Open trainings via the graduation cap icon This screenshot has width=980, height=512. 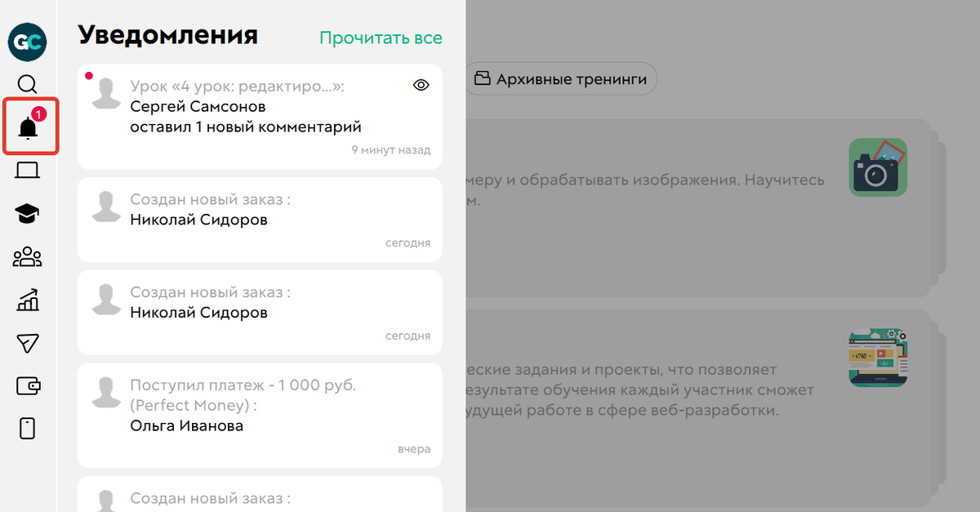coord(27,212)
